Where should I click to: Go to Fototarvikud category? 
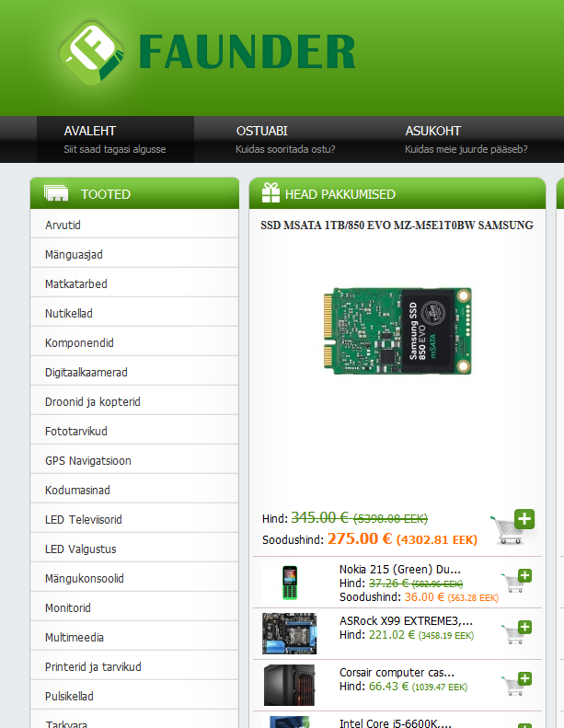134,432
